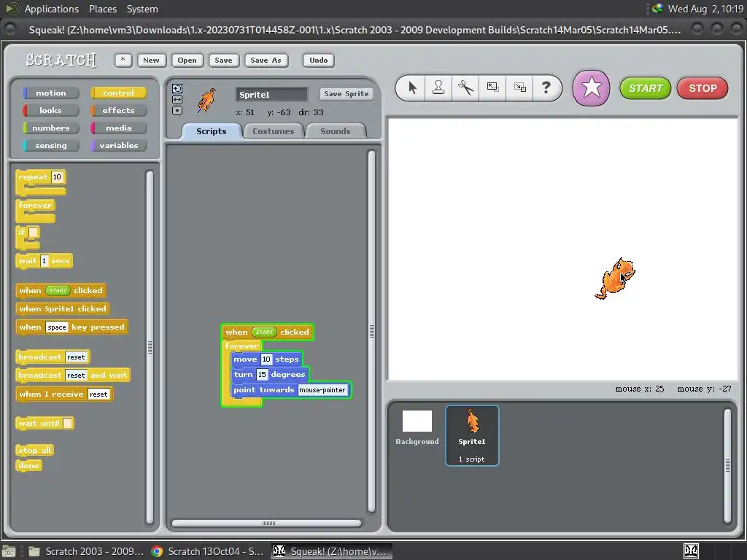Screen dimensions: 747x560
Task: Click the cat sprite on the stage
Action: (x=614, y=279)
